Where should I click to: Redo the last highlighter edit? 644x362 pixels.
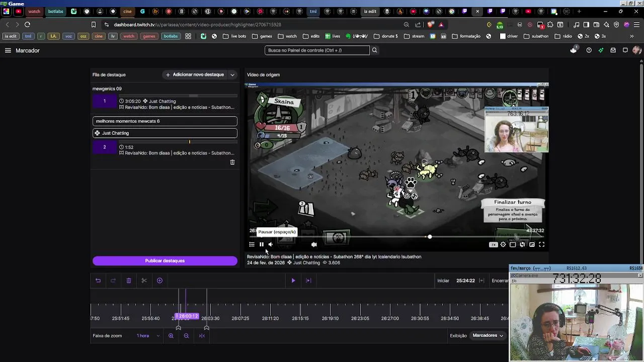tap(113, 281)
